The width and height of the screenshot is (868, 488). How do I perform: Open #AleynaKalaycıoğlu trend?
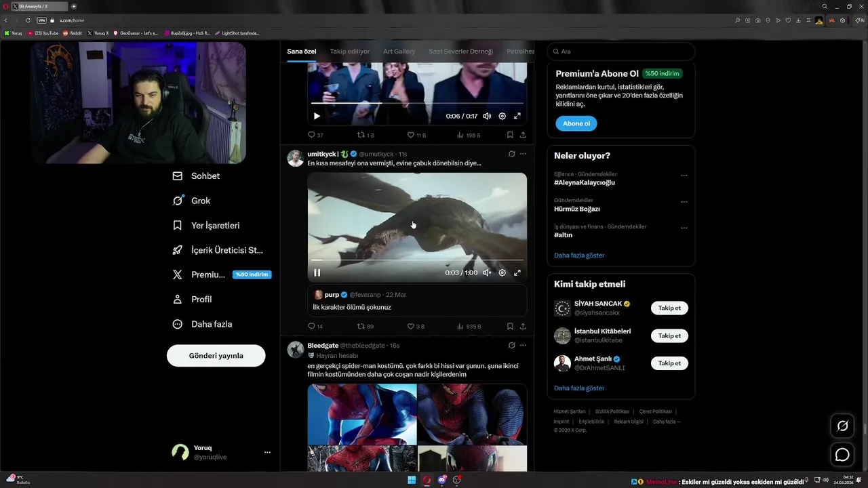tap(585, 182)
